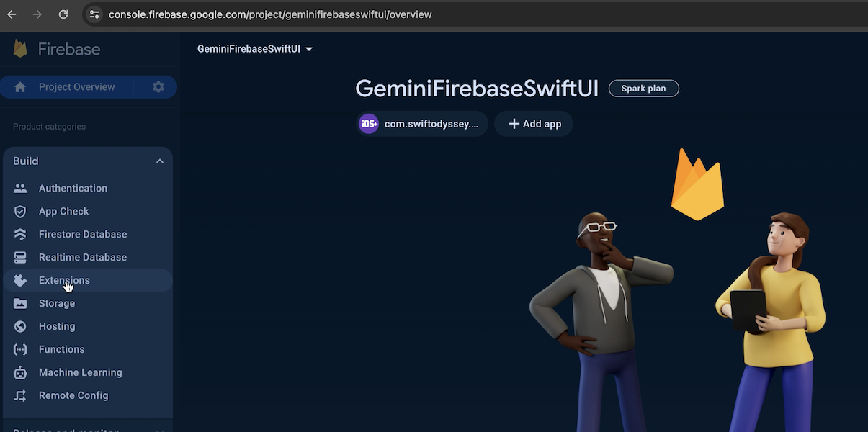This screenshot has width=868, height=432.
Task: Expand the Release and monitor section
Action: (160, 430)
